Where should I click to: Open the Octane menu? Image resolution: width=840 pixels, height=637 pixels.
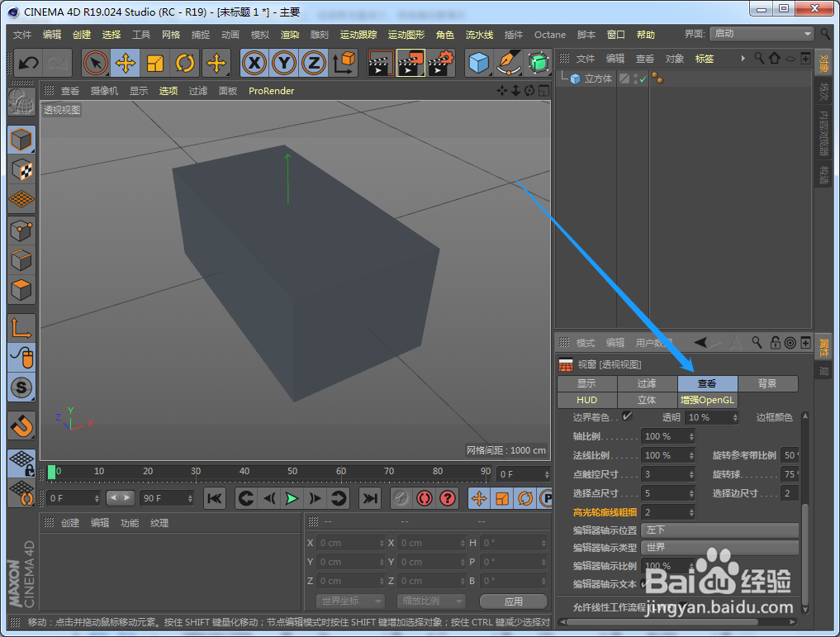[x=549, y=35]
